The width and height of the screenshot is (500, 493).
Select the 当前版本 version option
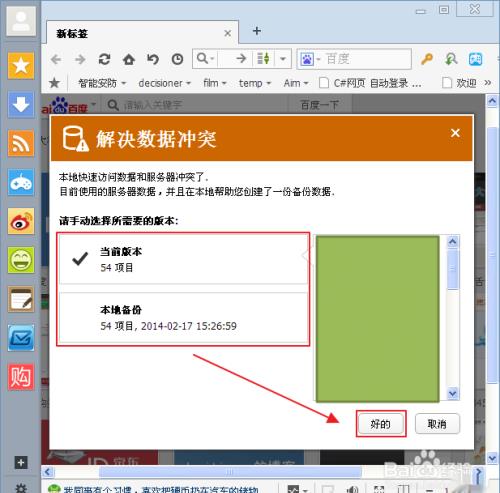[183, 259]
